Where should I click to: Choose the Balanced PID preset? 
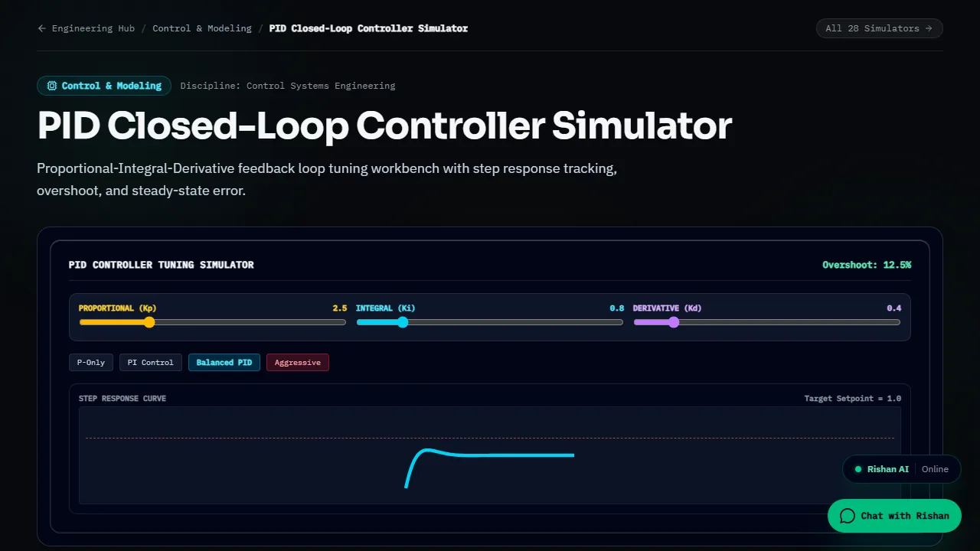224,362
